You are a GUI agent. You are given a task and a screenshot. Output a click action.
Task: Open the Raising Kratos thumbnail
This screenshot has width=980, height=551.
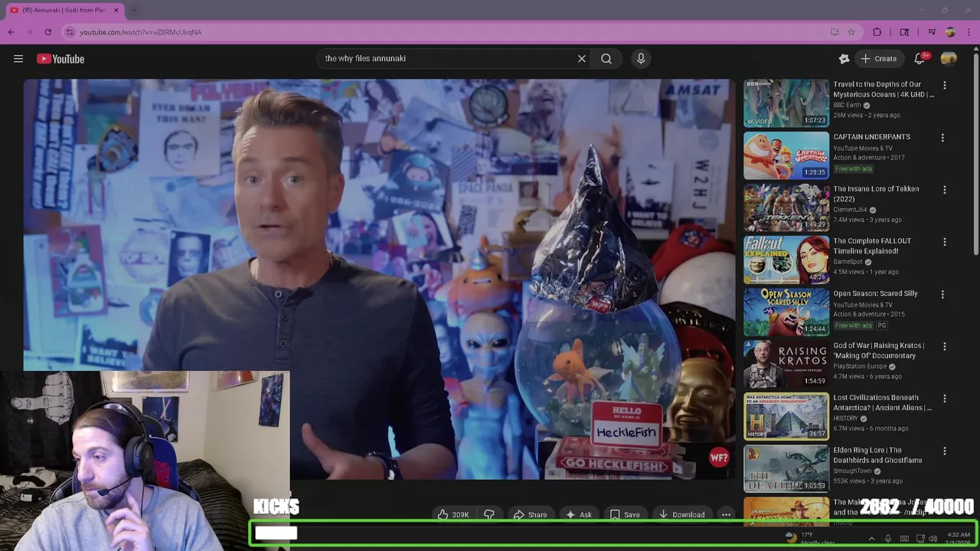[786, 364]
